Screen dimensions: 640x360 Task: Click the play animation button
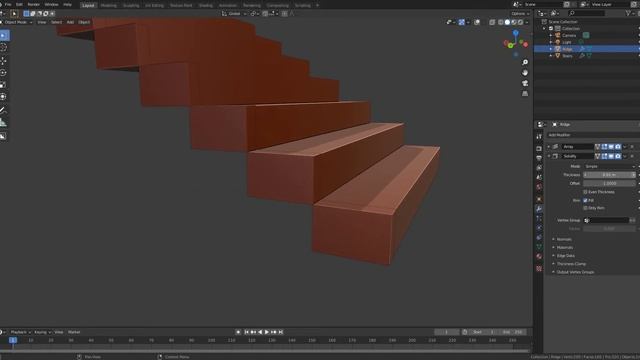(267, 332)
